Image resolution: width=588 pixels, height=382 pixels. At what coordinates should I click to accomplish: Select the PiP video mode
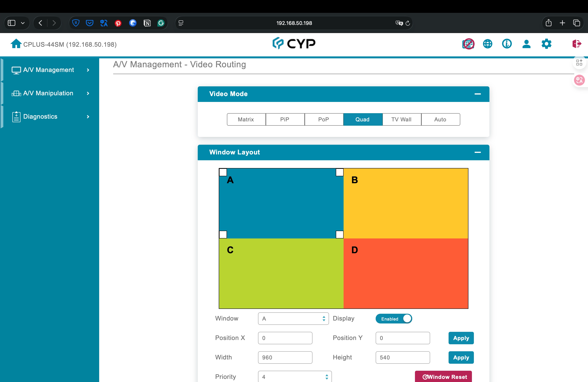tap(285, 120)
